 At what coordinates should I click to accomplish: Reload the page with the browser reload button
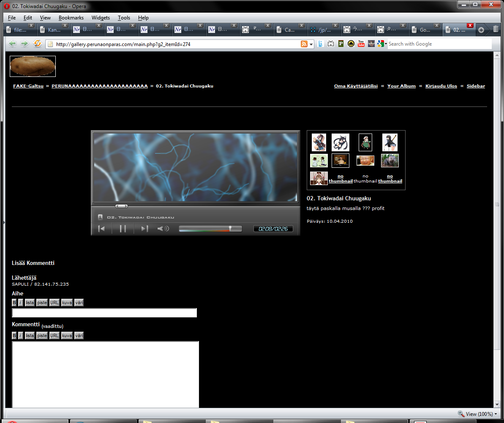tap(37, 44)
